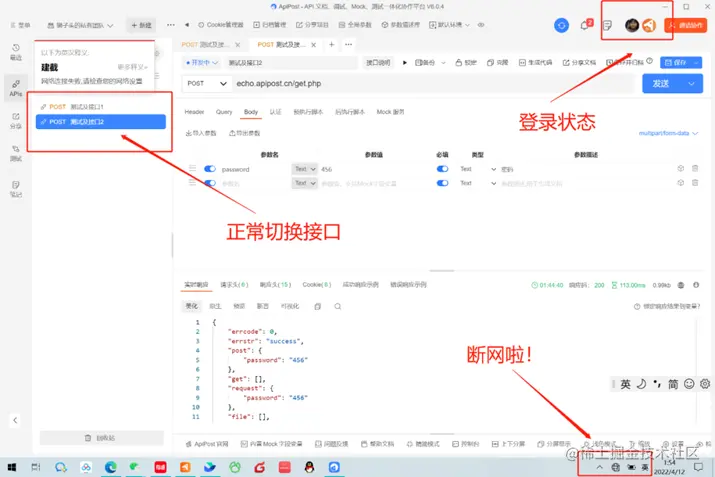Open ApiPost official site link in footer
Screen dimensions: 715x477
pyautogui.click(x=207, y=444)
